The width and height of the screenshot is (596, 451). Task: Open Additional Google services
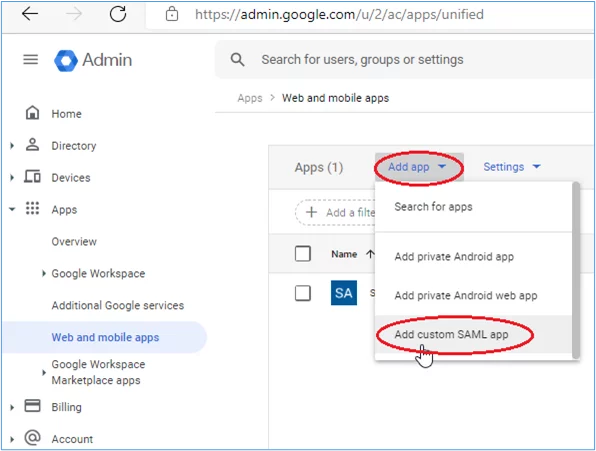(118, 305)
